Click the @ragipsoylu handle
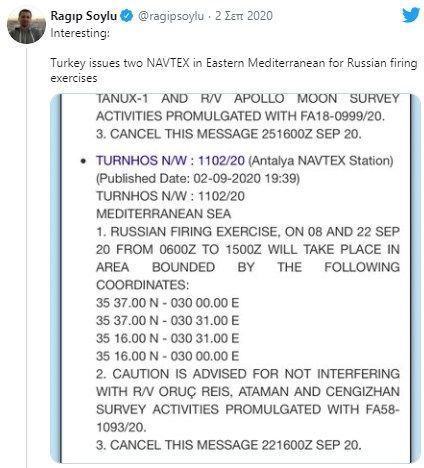The image size is (424, 468). [171, 16]
